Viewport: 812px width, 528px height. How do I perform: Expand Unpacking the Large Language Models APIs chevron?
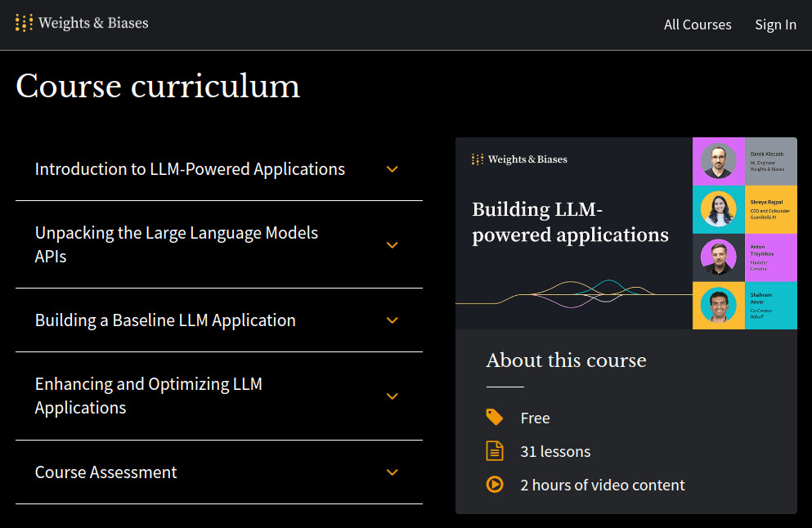click(x=393, y=245)
